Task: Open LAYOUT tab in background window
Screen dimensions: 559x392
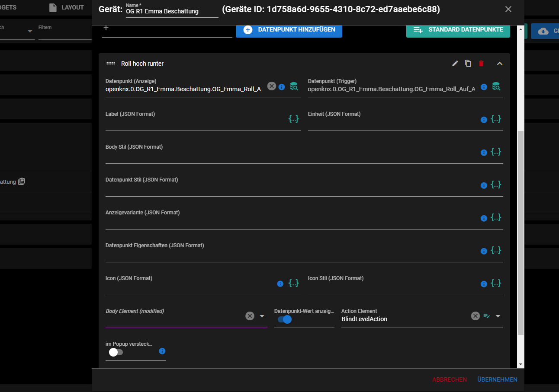Action: 66,7
